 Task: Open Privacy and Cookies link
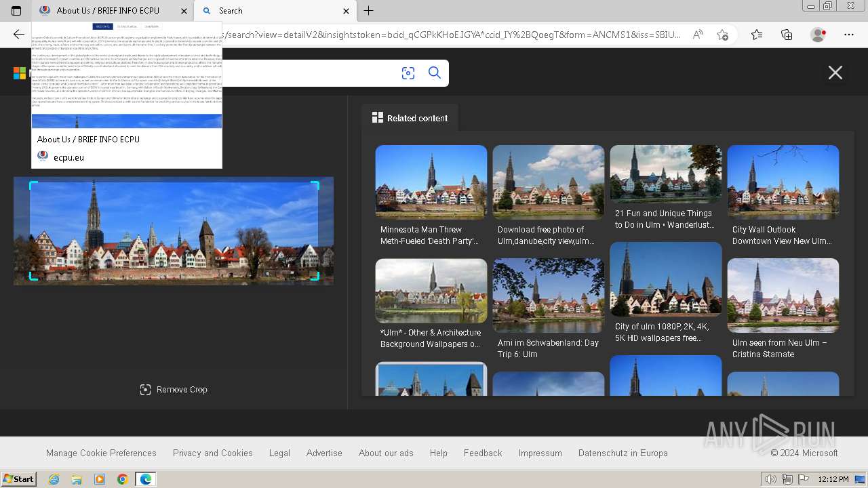(213, 453)
